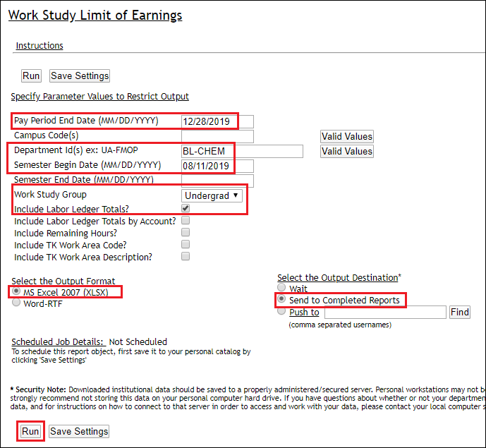Focus the Pay Period End Date field
Screen dimensions: 486x448
pyautogui.click(x=217, y=121)
